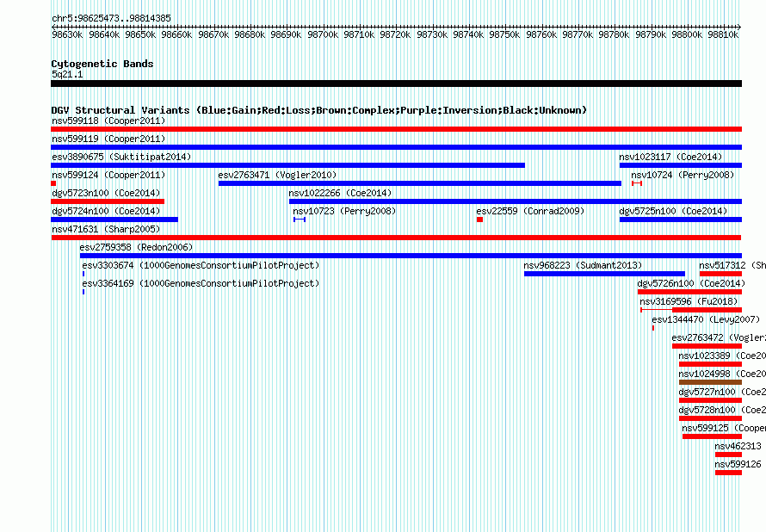Select the nsv599119 (Cooper2011) label
This screenshot has height=532, width=766.
[x=108, y=139]
